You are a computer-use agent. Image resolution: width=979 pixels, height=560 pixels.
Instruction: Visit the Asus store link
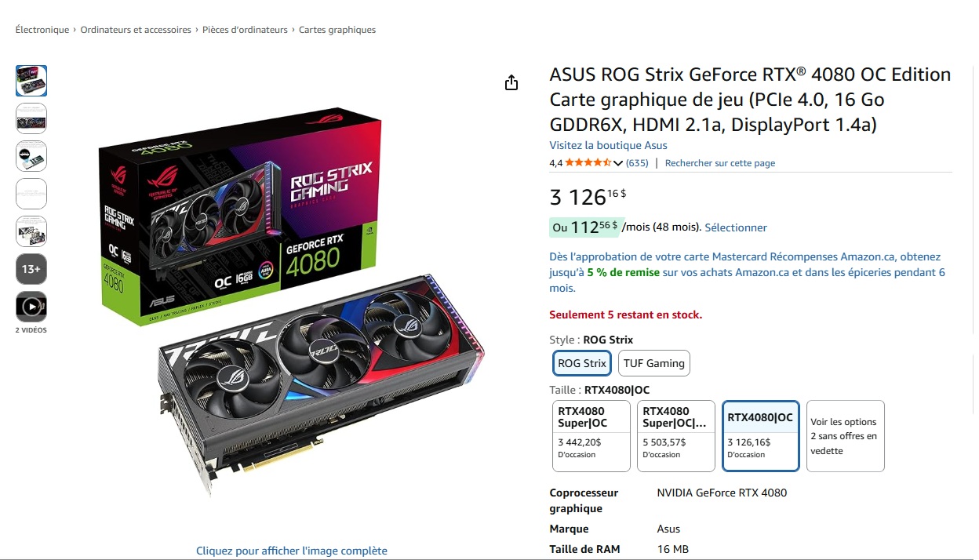(x=608, y=145)
